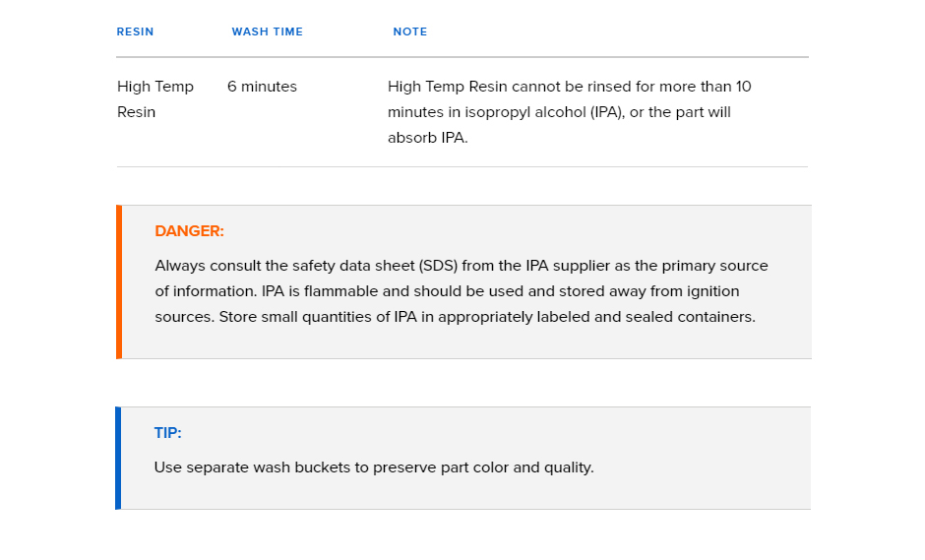The height and width of the screenshot is (560, 925).
Task: Click the divider line below table header
Action: 462,57
